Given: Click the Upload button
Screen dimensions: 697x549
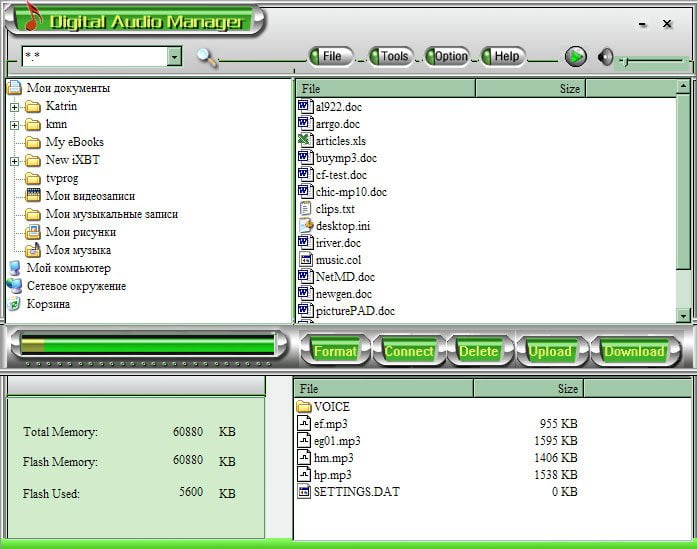Looking at the screenshot, I should pyautogui.click(x=550, y=351).
